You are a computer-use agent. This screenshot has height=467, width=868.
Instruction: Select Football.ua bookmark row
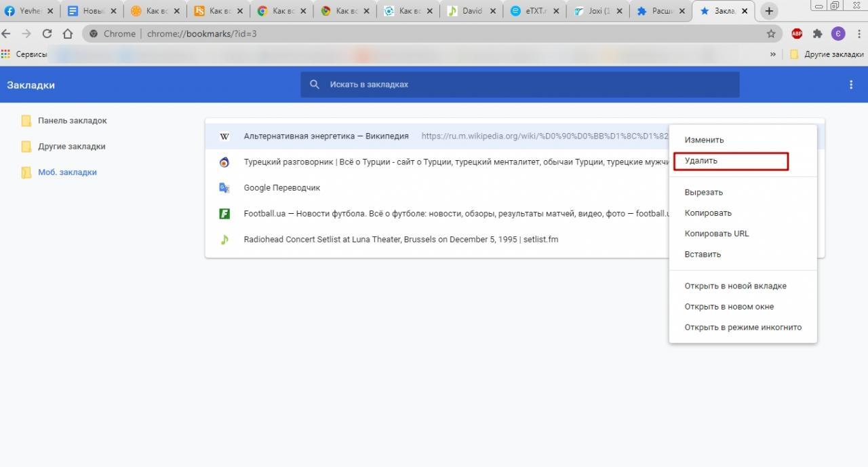tap(437, 214)
